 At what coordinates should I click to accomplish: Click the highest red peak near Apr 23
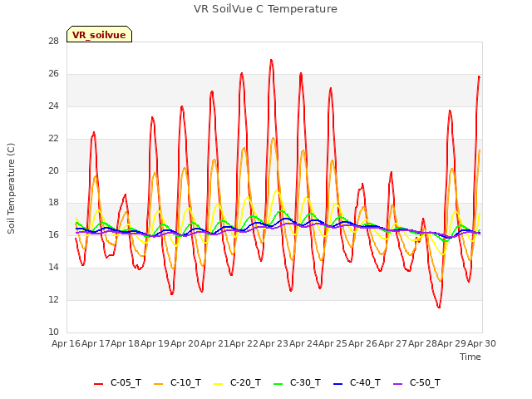click(x=271, y=61)
